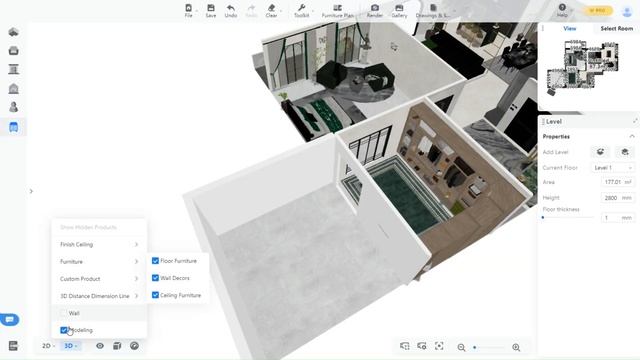Image resolution: width=640 pixels, height=360 pixels.
Task: Open the File menu icon
Action: coord(188,8)
